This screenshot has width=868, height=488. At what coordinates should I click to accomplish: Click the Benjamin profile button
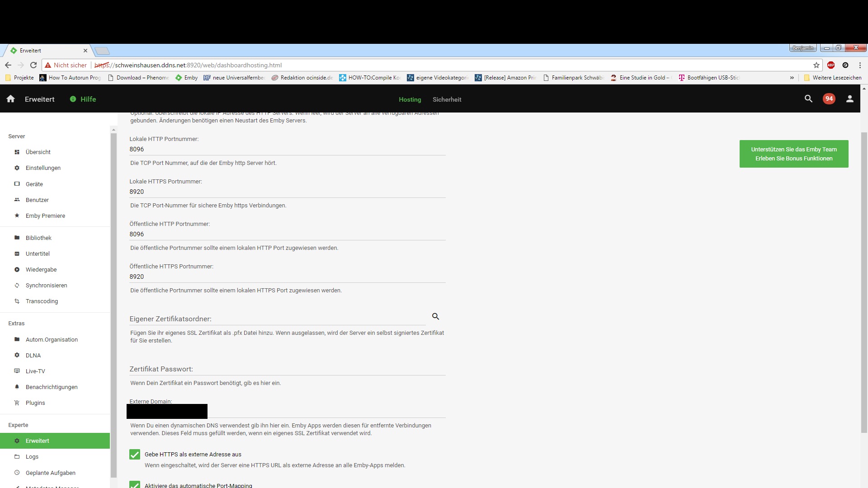click(803, 48)
